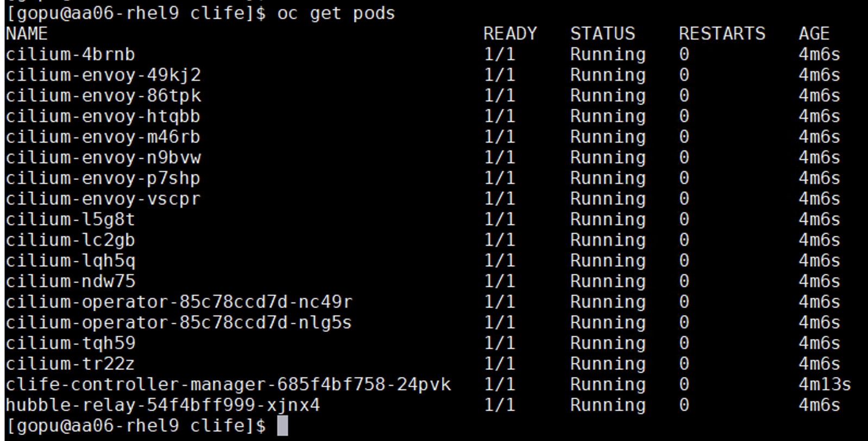Click the cilium-lqh5q pod name
Image resolution: width=868 pixels, height=441 pixels.
point(70,261)
